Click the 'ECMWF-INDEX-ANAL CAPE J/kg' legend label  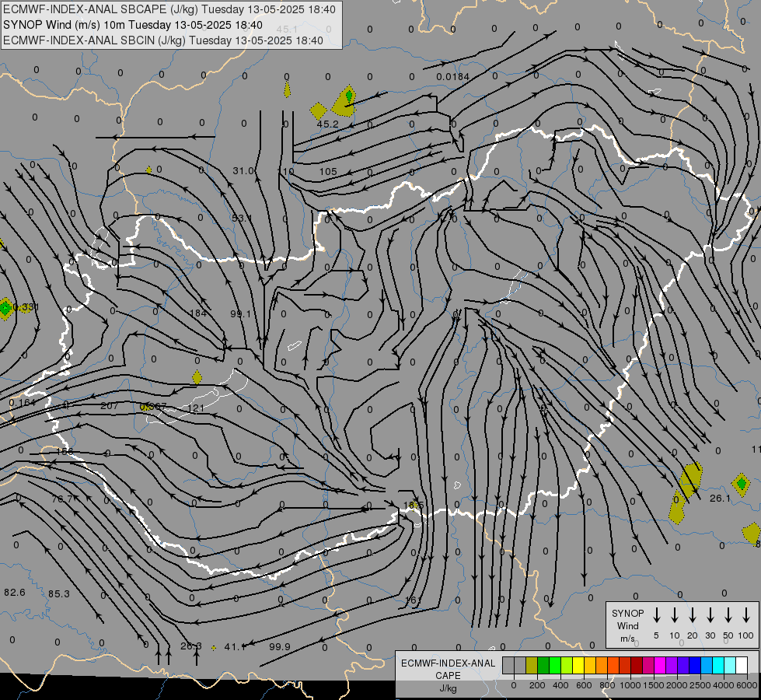coord(448,676)
